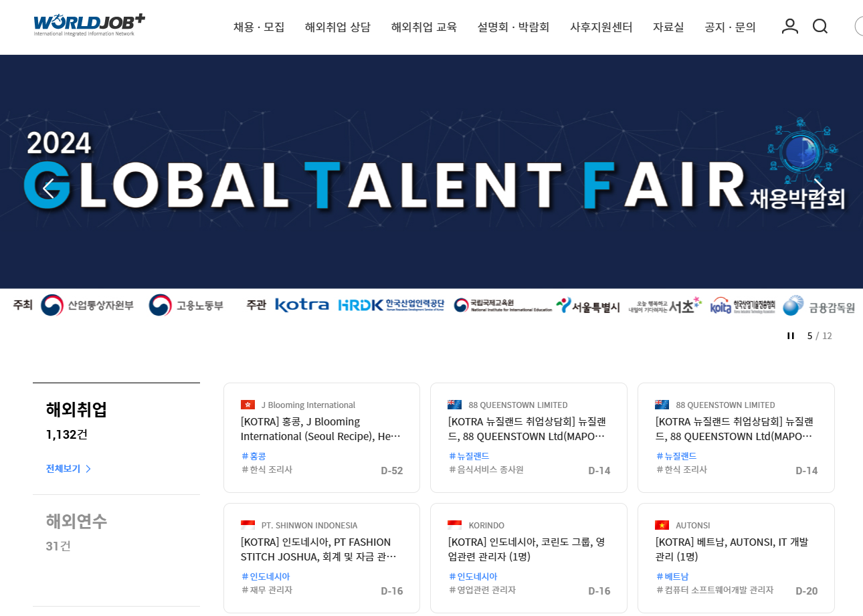Pause the banner slideshow
The width and height of the screenshot is (863, 616).
pyautogui.click(x=791, y=336)
